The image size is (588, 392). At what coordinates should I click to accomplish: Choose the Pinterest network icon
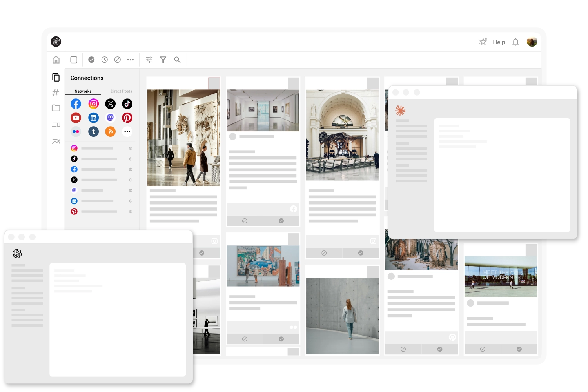pyautogui.click(x=127, y=118)
